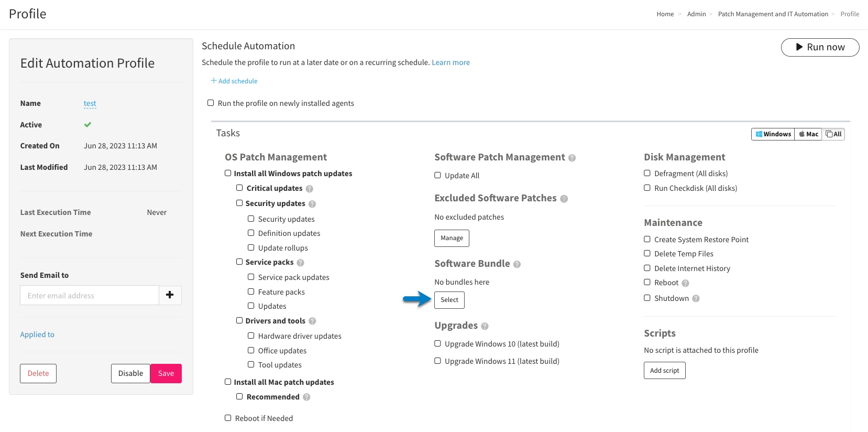Viewport: 868px width, 432px height.
Task: Switch tasks view to Mac
Action: 808,134
